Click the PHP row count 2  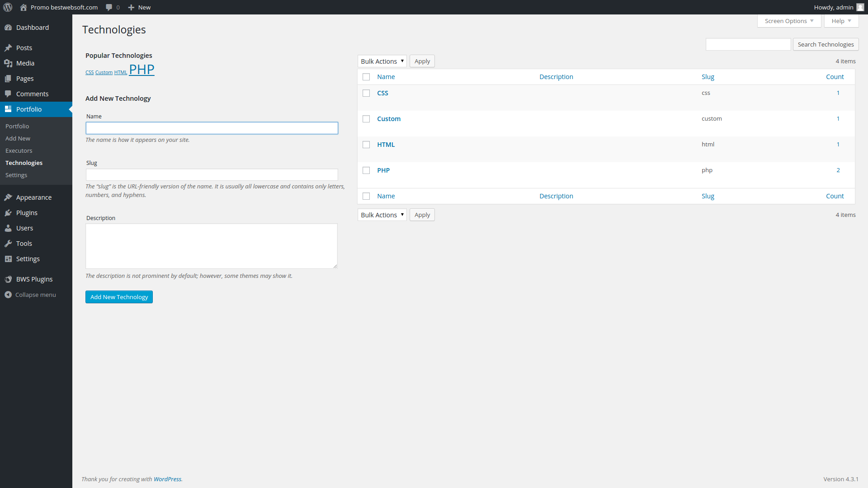tap(838, 170)
